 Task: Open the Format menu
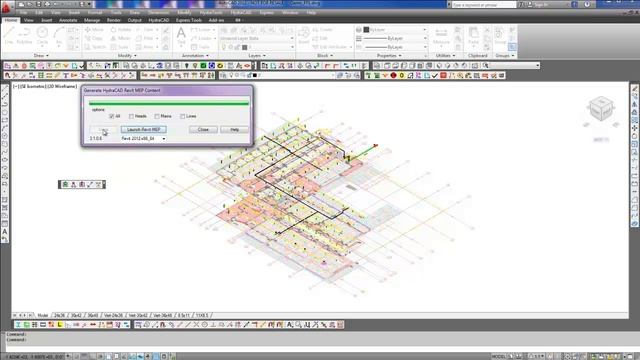tap(95, 13)
